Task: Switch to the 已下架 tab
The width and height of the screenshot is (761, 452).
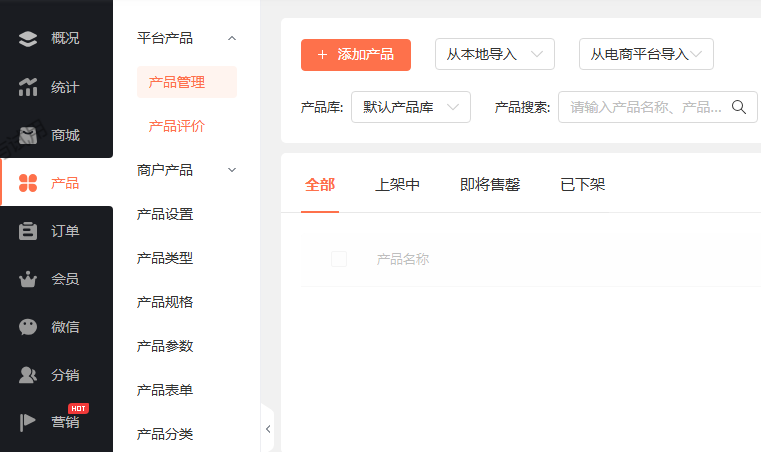Action: [x=582, y=184]
